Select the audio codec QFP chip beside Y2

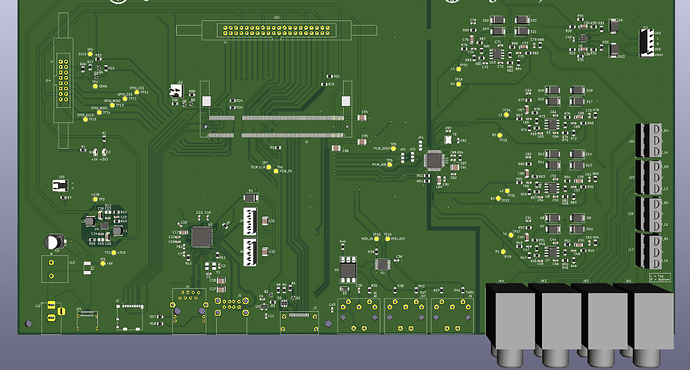pyautogui.click(x=434, y=160)
